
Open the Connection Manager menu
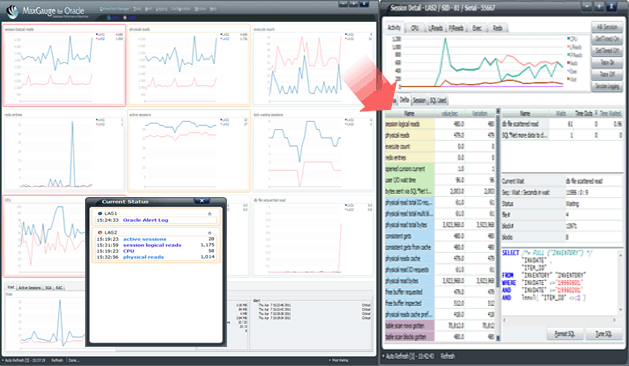(x=115, y=9)
